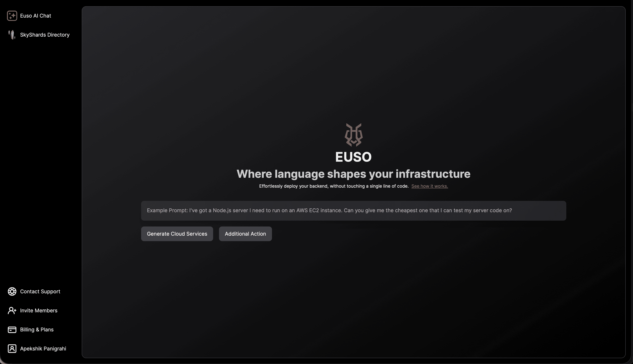633x364 pixels.
Task: Click the Apekshik Panigrahi profile icon
Action: pos(12,348)
